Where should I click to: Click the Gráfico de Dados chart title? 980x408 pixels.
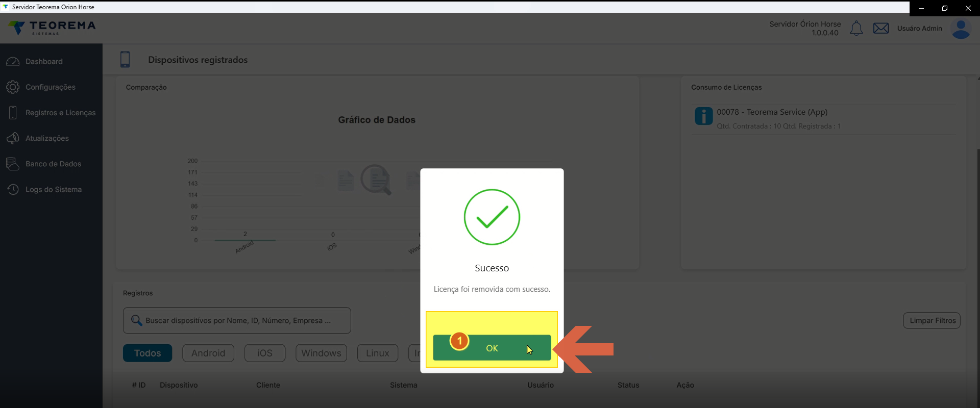click(x=377, y=120)
